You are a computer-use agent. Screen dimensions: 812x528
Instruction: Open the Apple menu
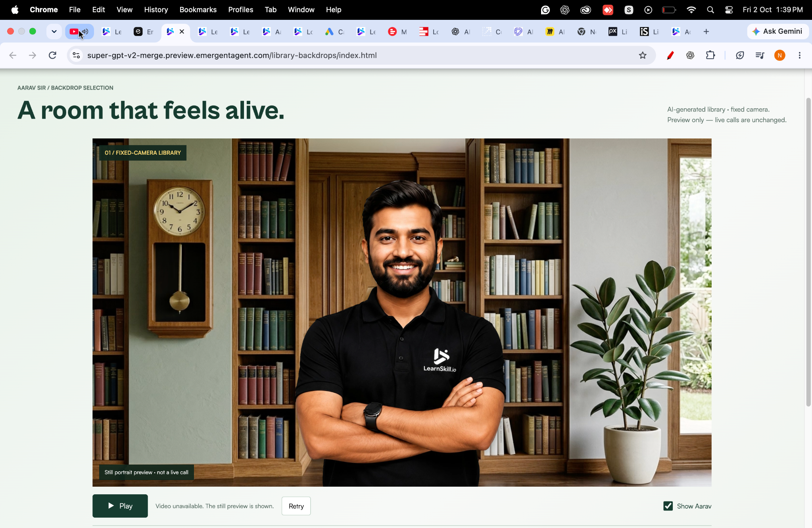click(x=15, y=10)
